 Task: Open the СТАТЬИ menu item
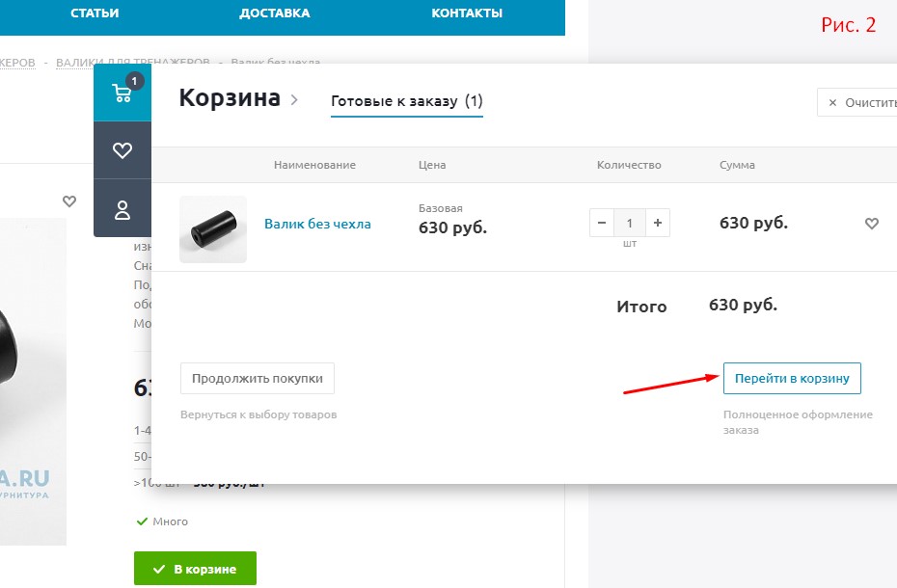95,13
